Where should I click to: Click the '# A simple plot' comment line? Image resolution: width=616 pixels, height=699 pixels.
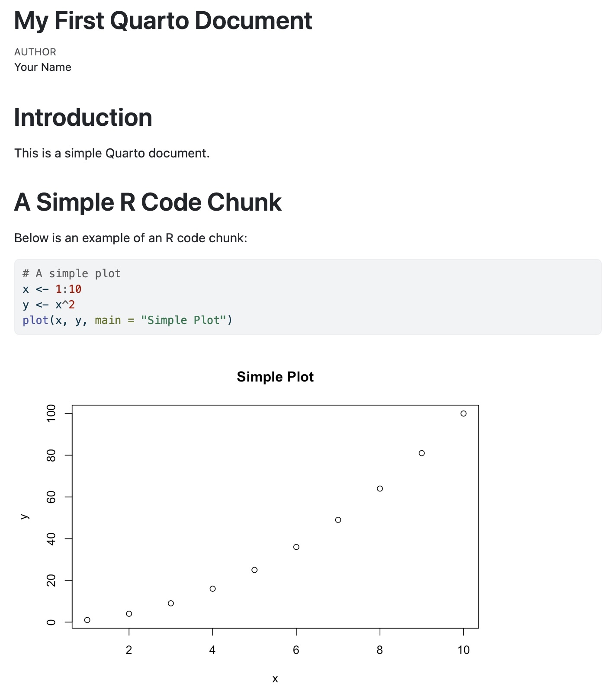click(72, 273)
